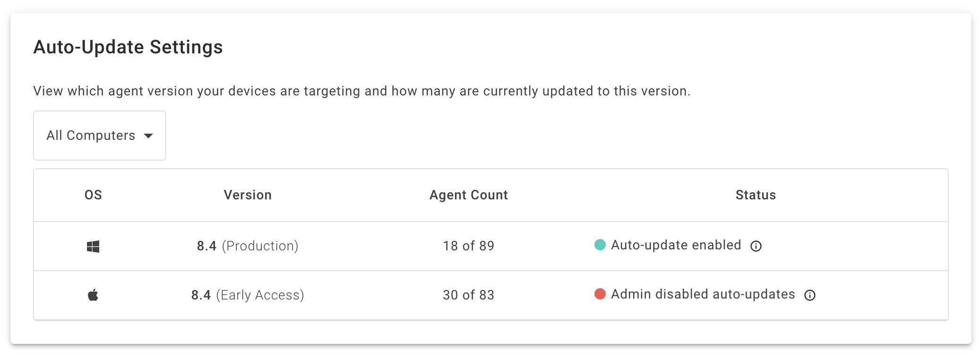The image size is (980, 359).
Task: Click the Apple macOS icon
Action: [93, 295]
